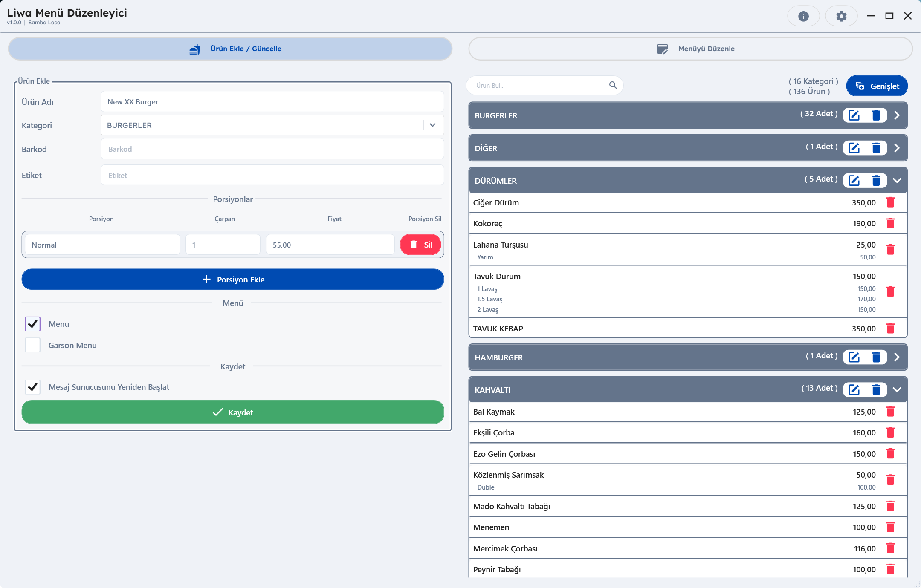
Task: Click the Porsiyon Ekle button
Action: [x=233, y=280]
